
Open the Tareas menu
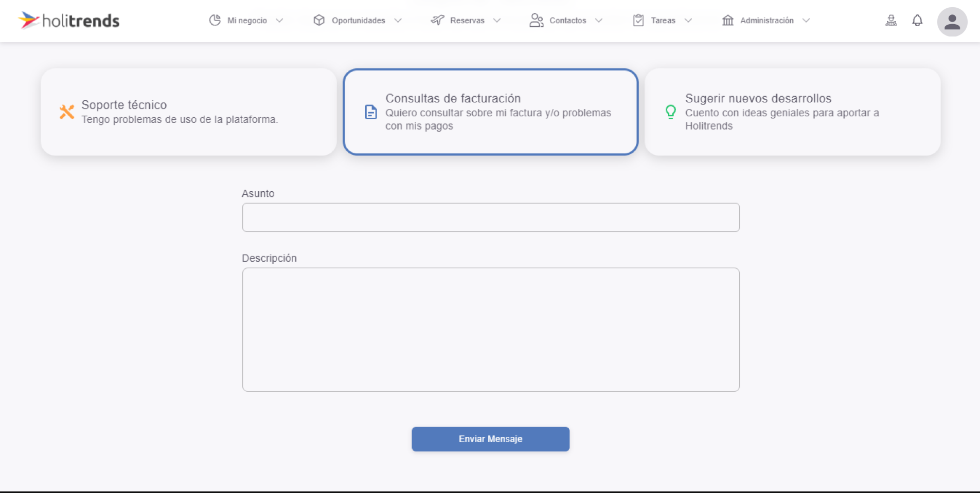pyautogui.click(x=663, y=21)
